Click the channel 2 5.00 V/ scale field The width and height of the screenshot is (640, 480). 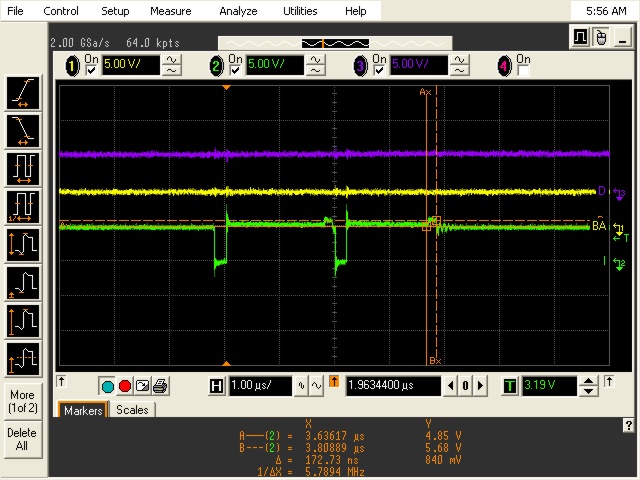[275, 65]
